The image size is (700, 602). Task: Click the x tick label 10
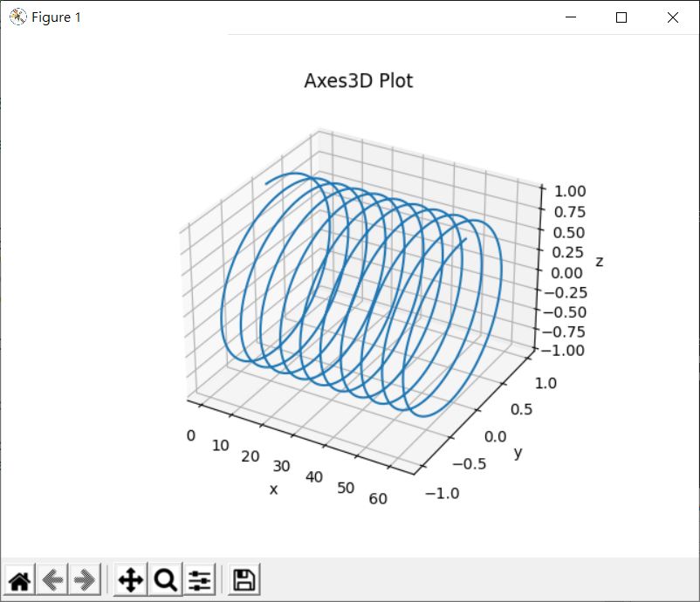[x=221, y=445]
